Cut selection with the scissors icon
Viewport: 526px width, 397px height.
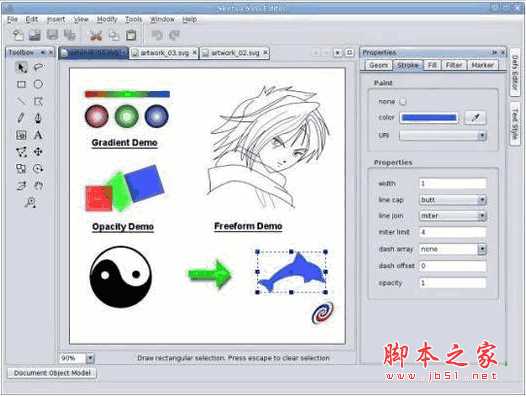(x=96, y=35)
